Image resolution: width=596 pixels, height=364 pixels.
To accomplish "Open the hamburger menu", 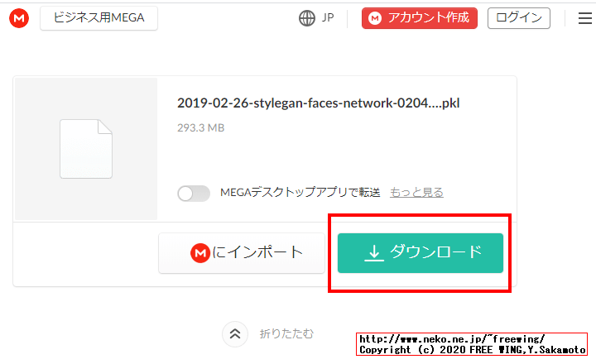I will click(584, 18).
